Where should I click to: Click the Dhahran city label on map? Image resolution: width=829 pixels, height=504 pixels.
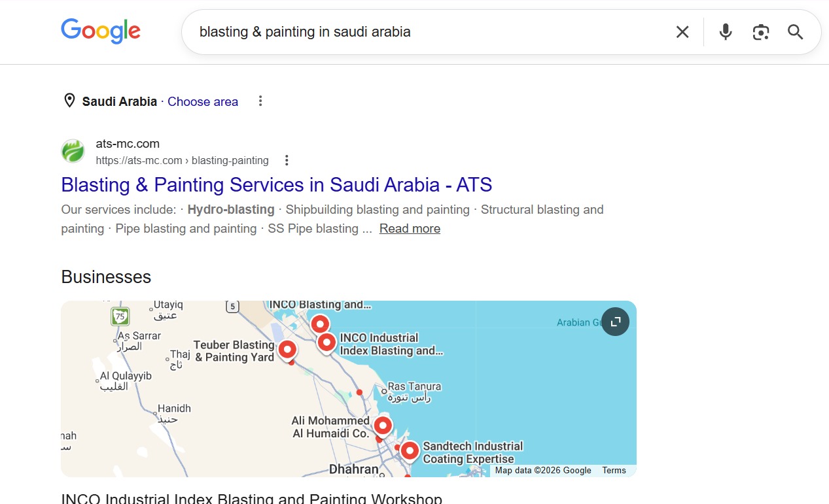click(x=354, y=469)
